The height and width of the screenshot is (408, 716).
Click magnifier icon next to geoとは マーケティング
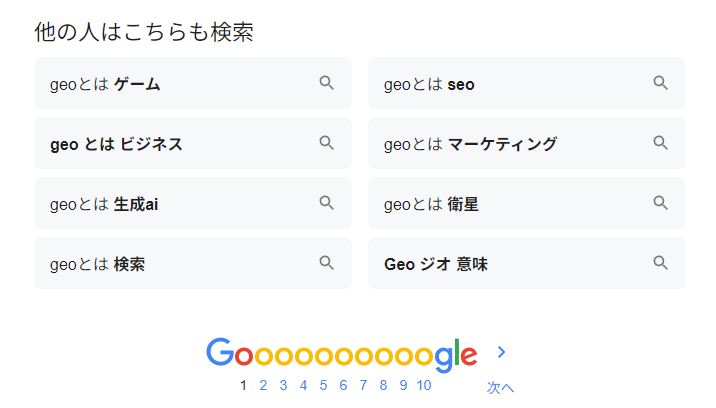pos(660,143)
